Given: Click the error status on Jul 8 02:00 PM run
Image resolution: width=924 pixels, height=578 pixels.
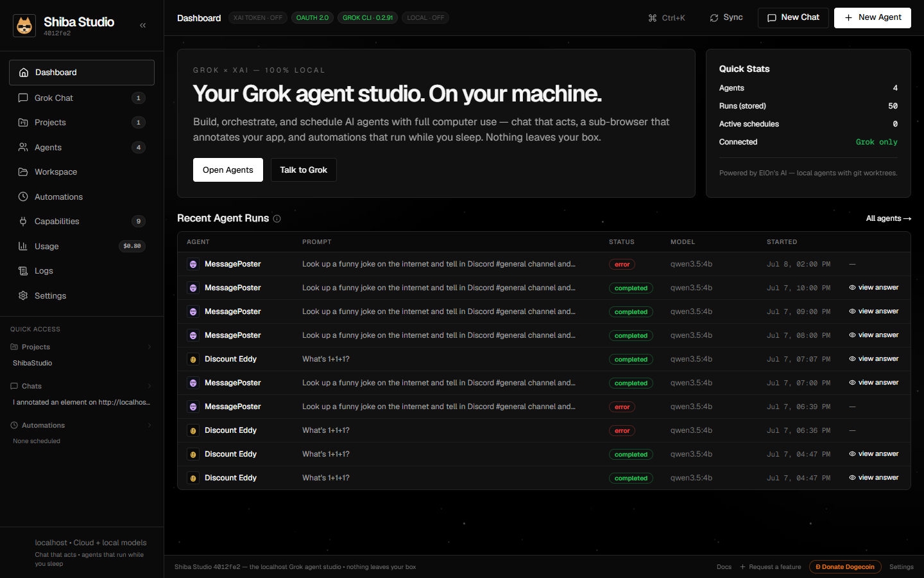Looking at the screenshot, I should coord(622,265).
